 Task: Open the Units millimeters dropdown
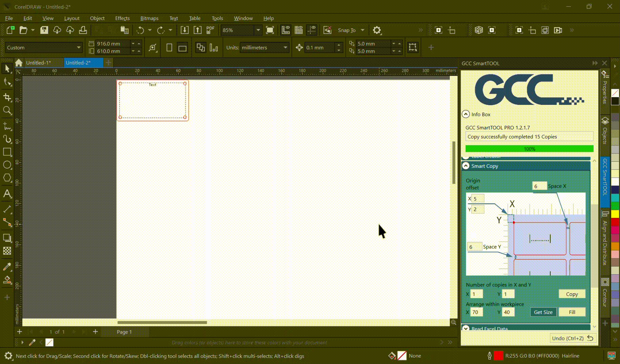(x=285, y=48)
